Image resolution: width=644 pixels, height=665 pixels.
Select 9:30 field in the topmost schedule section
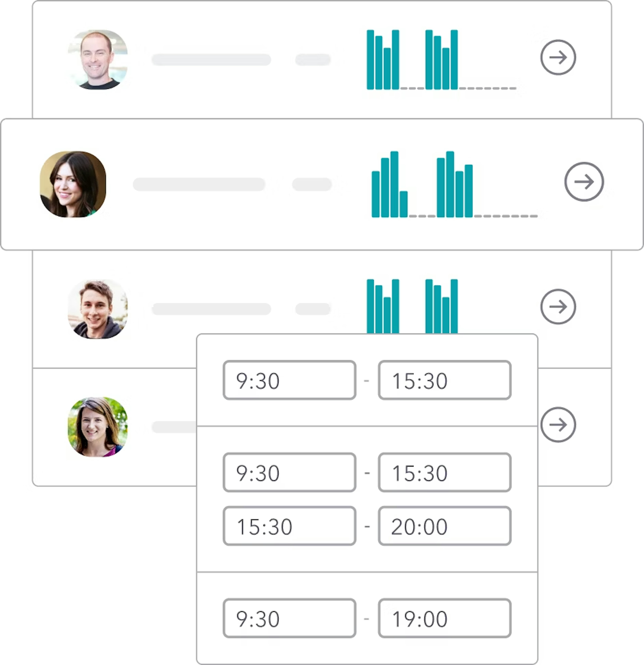pos(289,380)
